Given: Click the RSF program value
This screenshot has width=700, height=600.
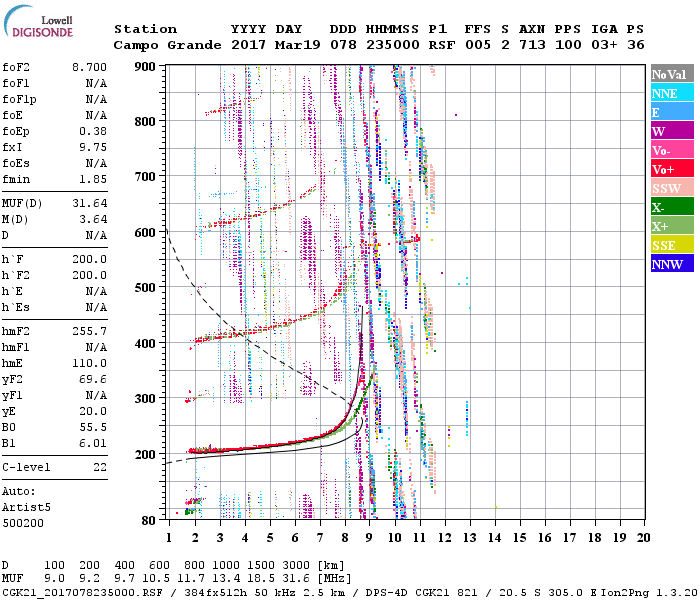Looking at the screenshot, I should click(442, 45).
